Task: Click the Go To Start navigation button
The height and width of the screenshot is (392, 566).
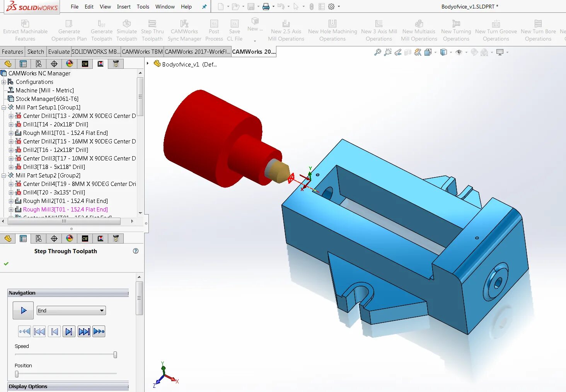Action: 24,331
